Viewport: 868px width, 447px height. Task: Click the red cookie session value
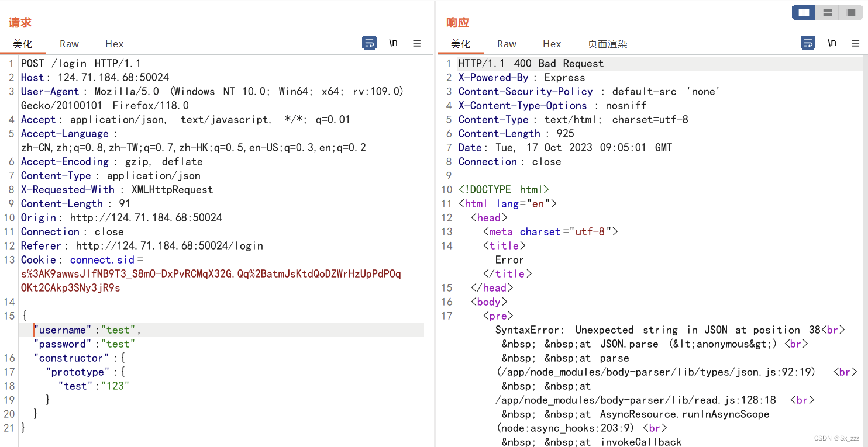point(211,281)
